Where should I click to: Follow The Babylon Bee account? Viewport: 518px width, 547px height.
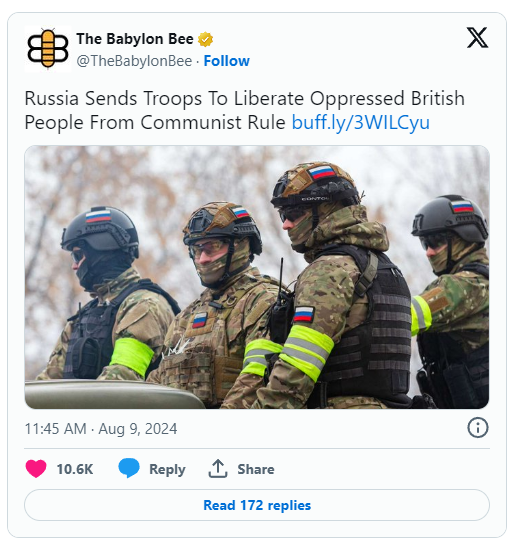coord(226,61)
